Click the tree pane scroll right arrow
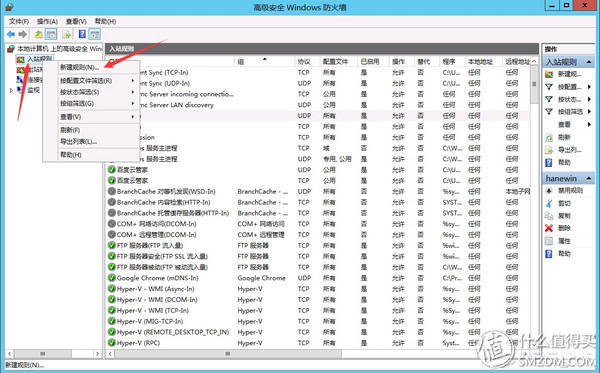Image resolution: width=600 pixels, height=373 pixels. (98, 354)
